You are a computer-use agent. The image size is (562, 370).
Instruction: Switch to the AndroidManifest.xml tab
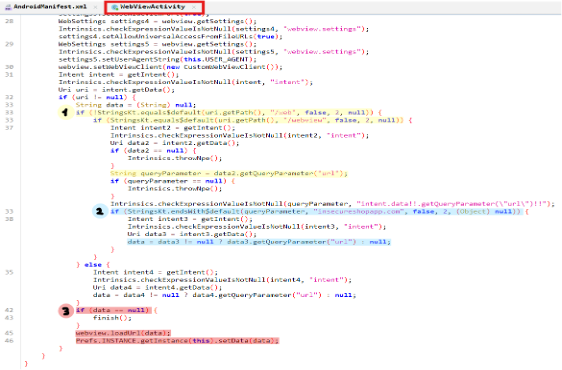coord(50,7)
